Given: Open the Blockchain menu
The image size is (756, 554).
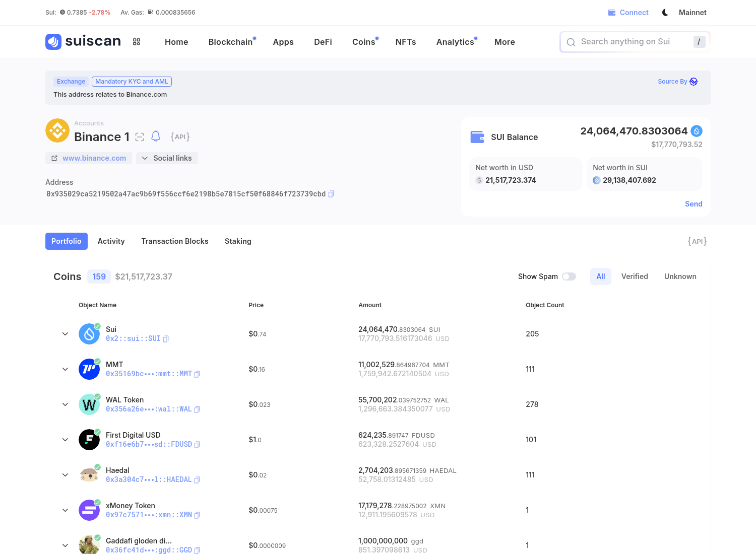Looking at the screenshot, I should point(230,42).
